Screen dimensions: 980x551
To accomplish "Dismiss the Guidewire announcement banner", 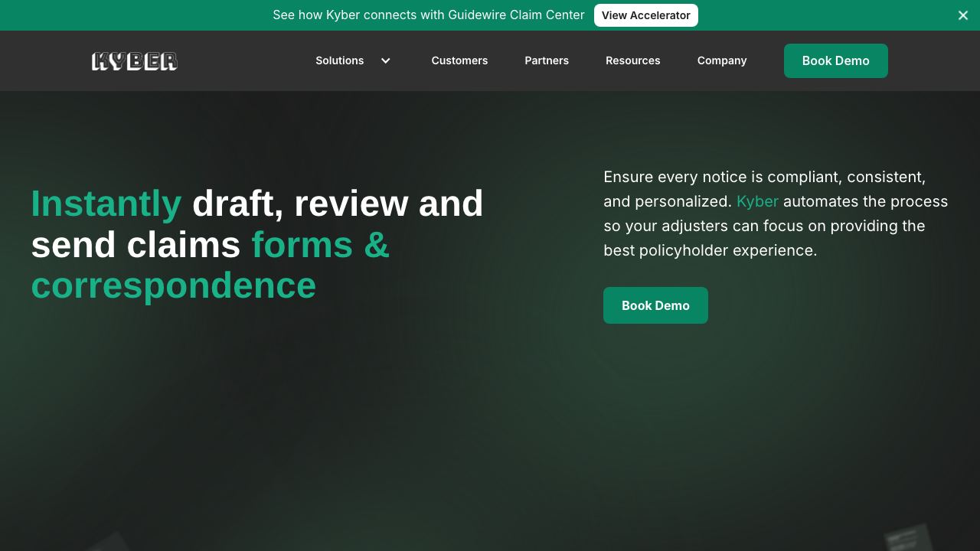I will [x=963, y=15].
